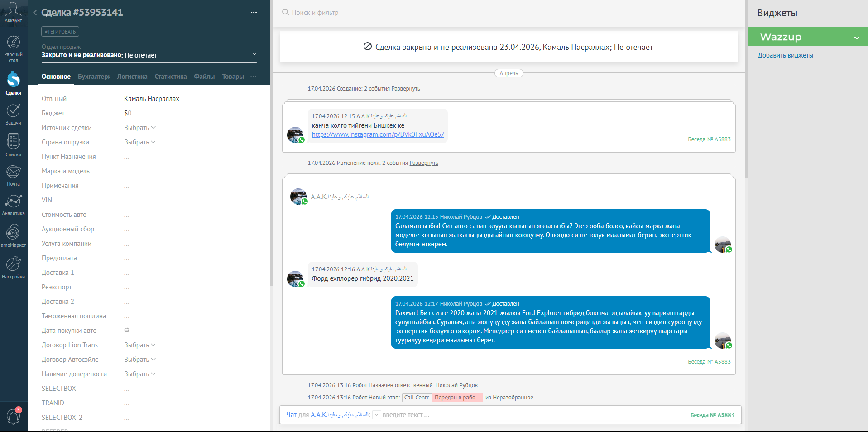
Task: Switch to Основное tab
Action: [56, 77]
